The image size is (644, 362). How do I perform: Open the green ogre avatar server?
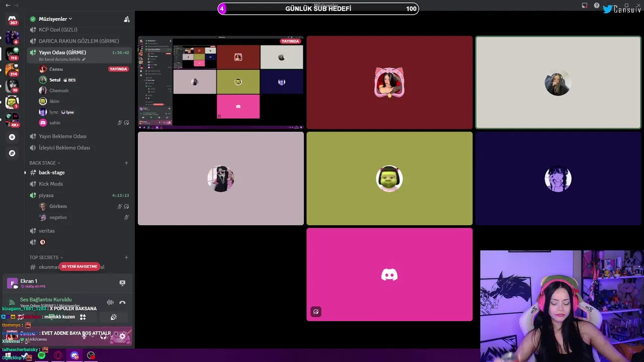pyautogui.click(x=12, y=102)
